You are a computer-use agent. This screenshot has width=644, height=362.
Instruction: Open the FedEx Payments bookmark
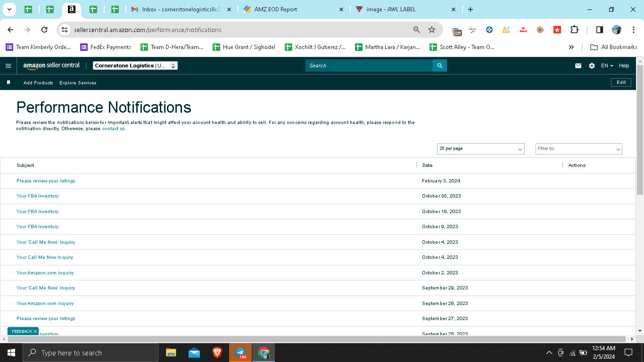(x=106, y=47)
